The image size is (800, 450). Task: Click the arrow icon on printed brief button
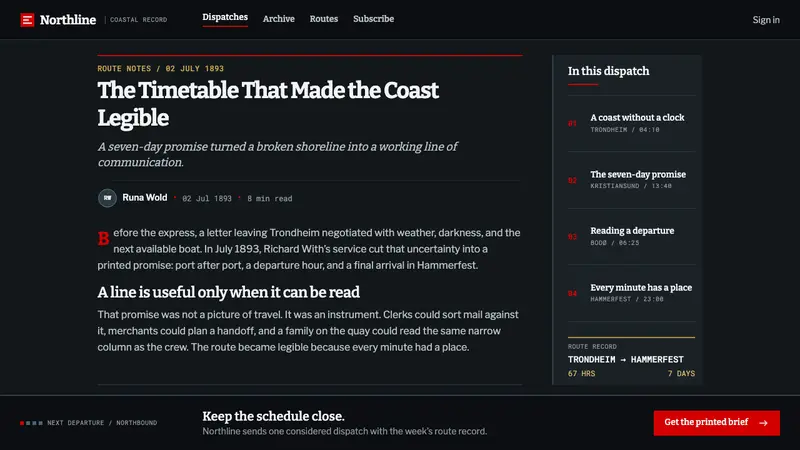click(763, 423)
